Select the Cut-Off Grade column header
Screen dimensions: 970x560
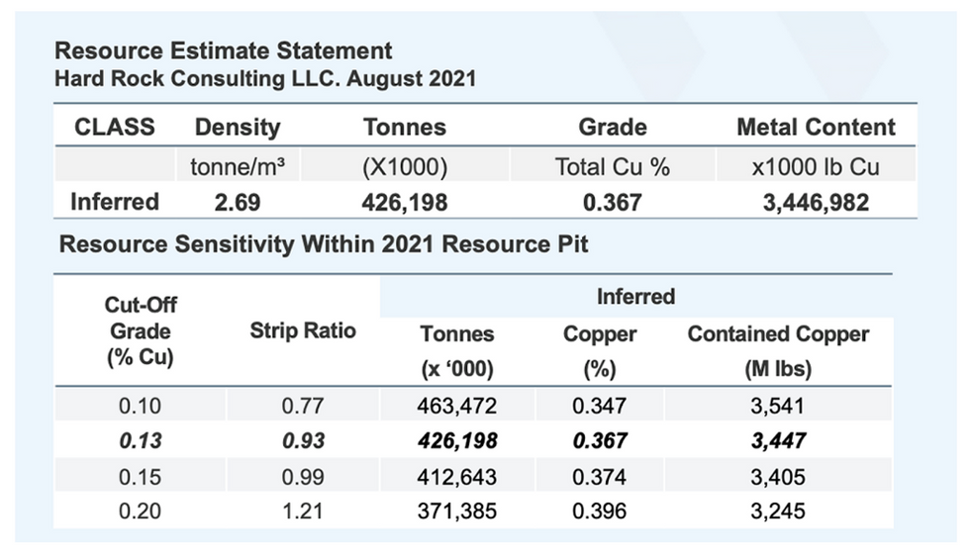[139, 331]
